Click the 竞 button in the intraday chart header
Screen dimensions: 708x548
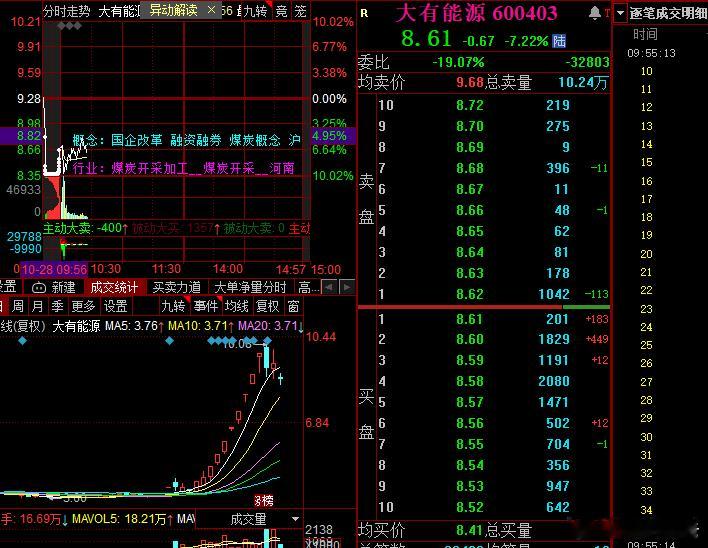(x=281, y=10)
